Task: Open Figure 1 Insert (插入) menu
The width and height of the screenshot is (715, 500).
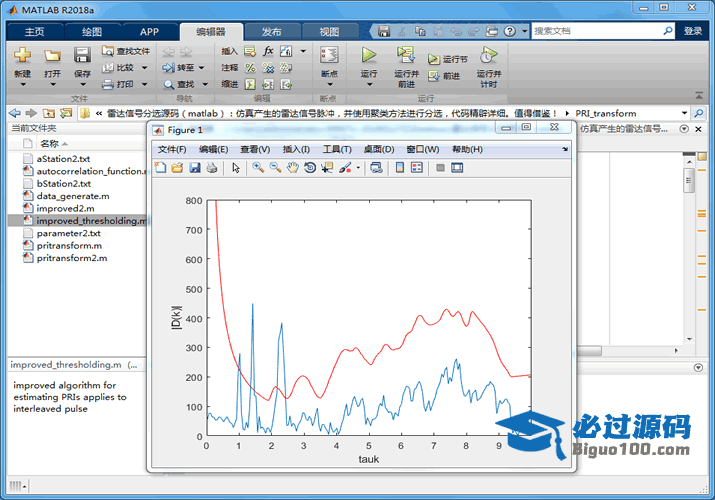Action: pyautogui.click(x=296, y=149)
